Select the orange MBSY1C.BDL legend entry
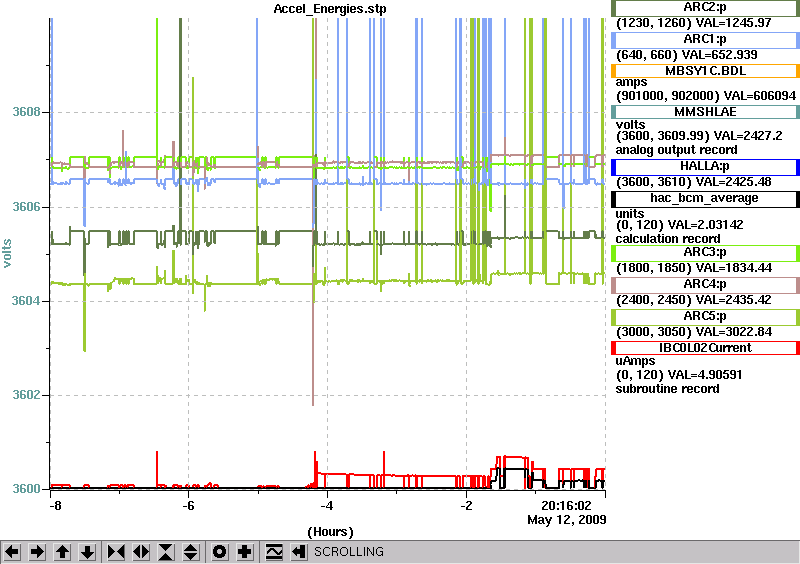 (x=705, y=71)
